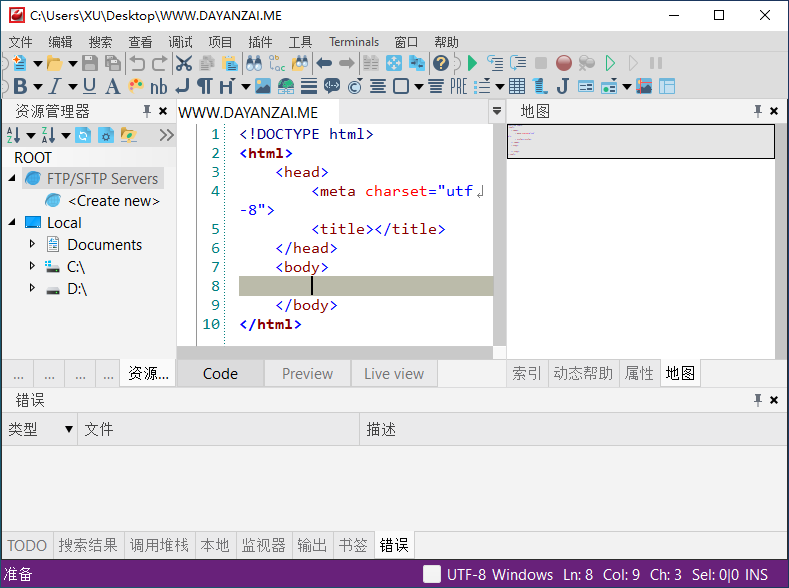This screenshot has width=789, height=588.
Task: Pin the 资源管理器 panel
Action: click(x=146, y=111)
